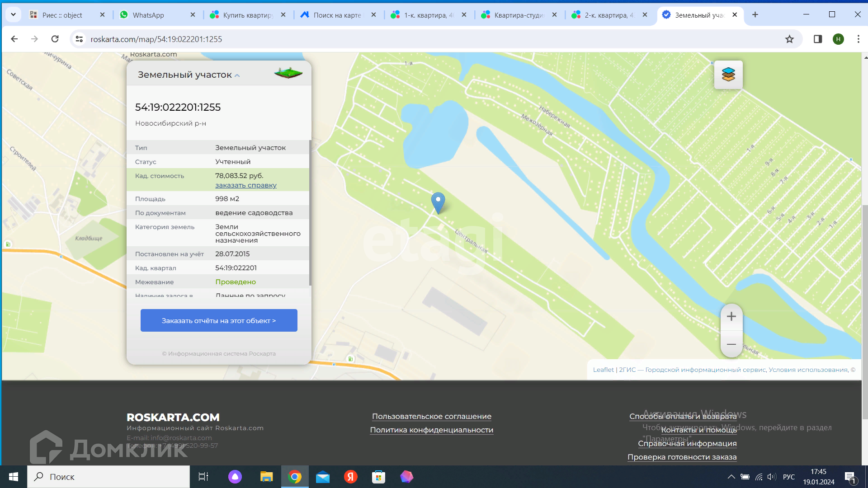Image resolution: width=868 pixels, height=488 pixels.
Task: Open Yandex browser from taskbar
Action: tap(350, 477)
